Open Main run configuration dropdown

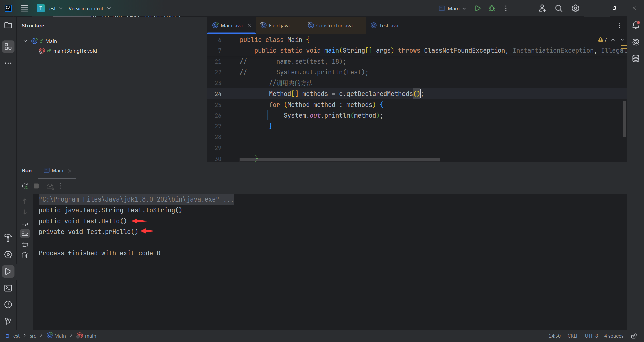(453, 8)
